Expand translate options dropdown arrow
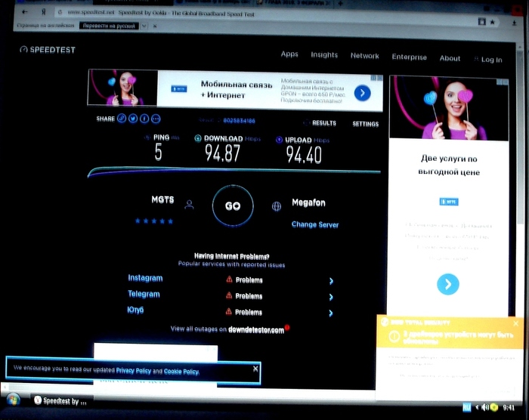This screenshot has width=529, height=420. pos(144,26)
